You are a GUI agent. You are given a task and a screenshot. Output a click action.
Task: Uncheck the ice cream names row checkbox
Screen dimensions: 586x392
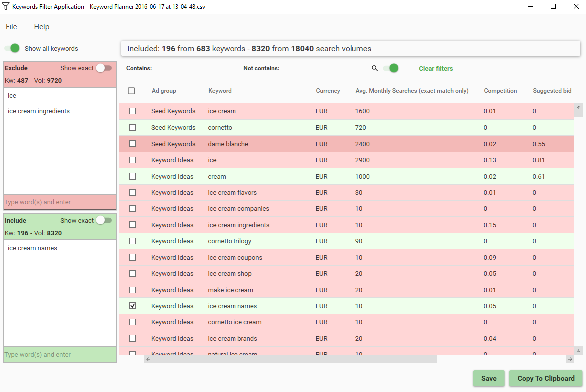[132, 306]
